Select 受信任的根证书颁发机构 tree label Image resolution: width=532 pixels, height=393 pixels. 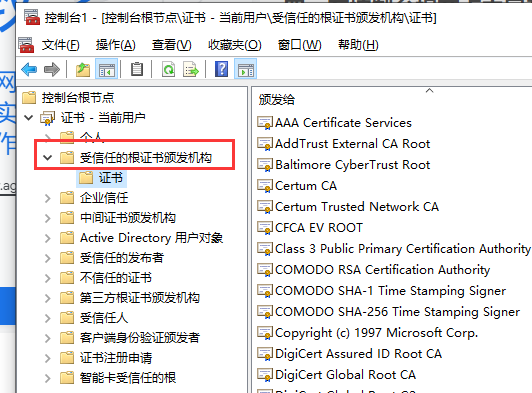pyautogui.click(x=146, y=158)
